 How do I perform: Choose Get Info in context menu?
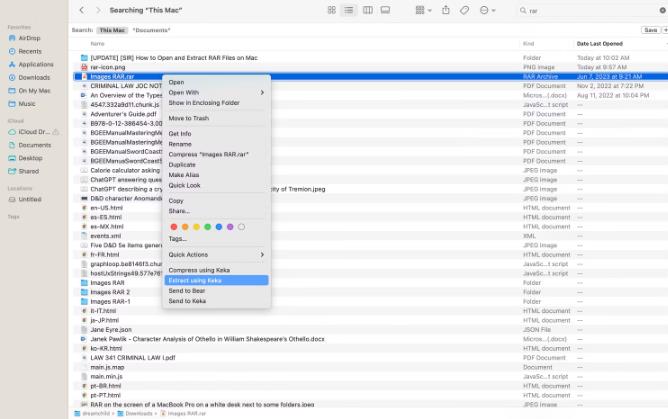click(x=216, y=134)
